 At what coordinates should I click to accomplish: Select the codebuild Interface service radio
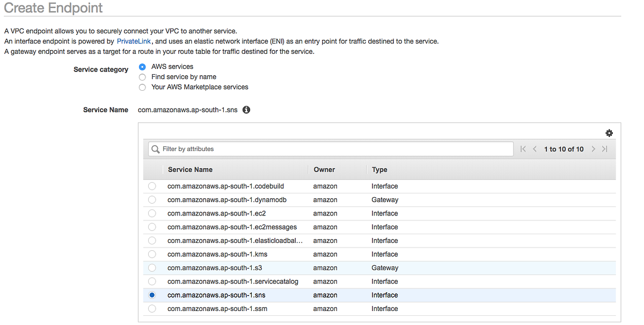point(152,186)
